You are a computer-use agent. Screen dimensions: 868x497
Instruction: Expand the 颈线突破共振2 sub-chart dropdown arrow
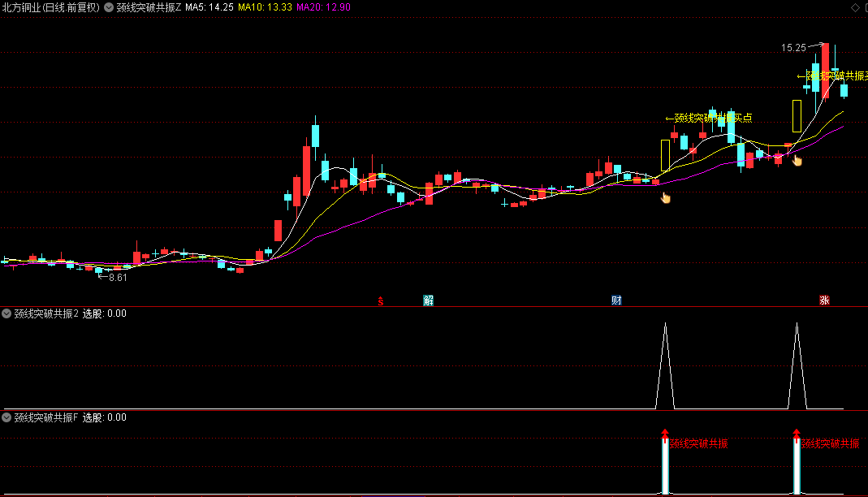6,313
